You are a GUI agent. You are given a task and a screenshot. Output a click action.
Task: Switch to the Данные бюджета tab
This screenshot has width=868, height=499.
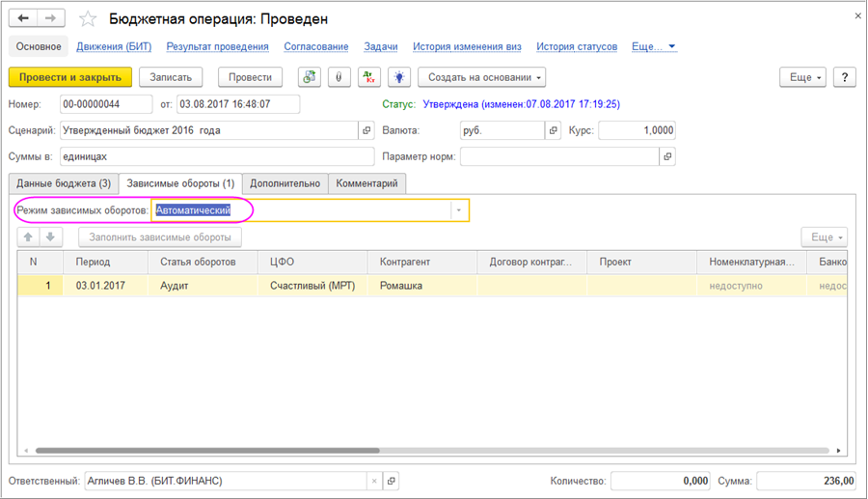64,183
